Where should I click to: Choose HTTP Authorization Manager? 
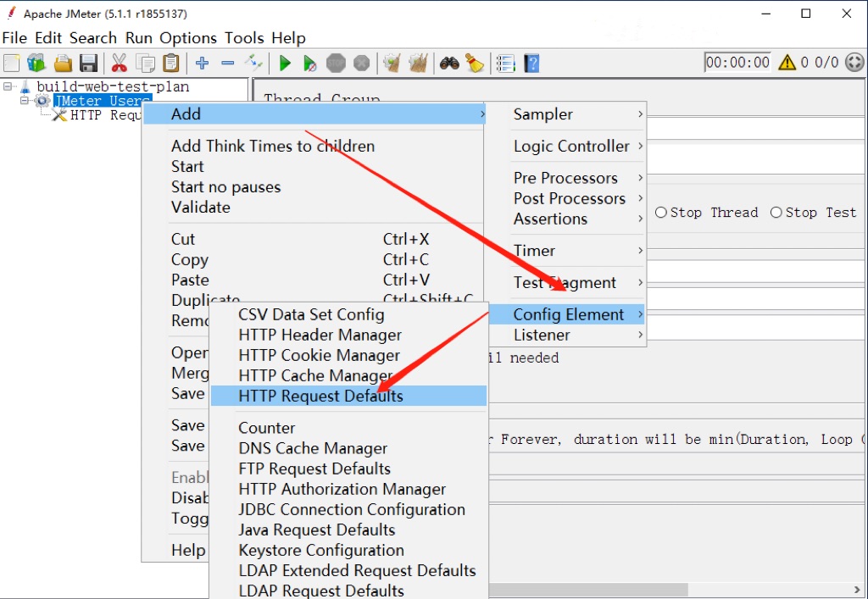(x=348, y=489)
